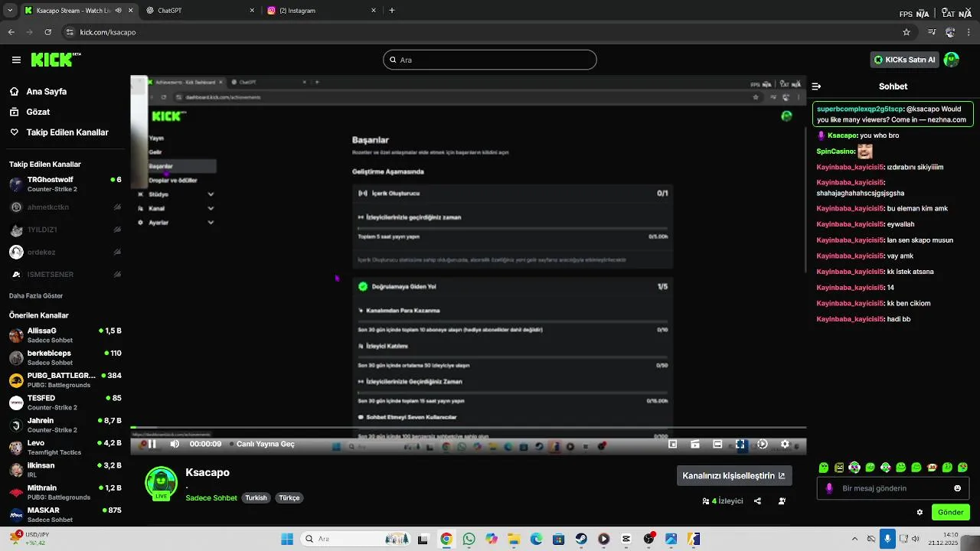Open Ksacapo channel avatar
This screenshot has width=980, height=551.
162,483
